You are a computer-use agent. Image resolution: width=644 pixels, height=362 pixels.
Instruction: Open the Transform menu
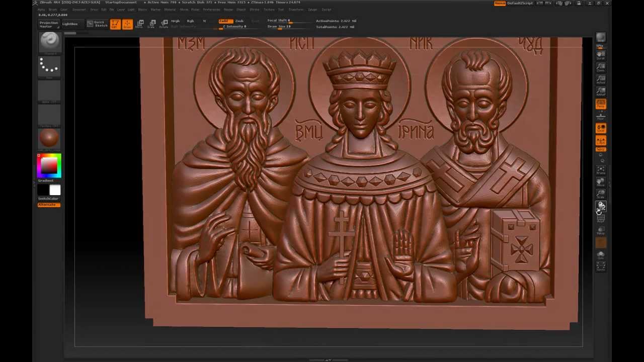click(x=296, y=10)
